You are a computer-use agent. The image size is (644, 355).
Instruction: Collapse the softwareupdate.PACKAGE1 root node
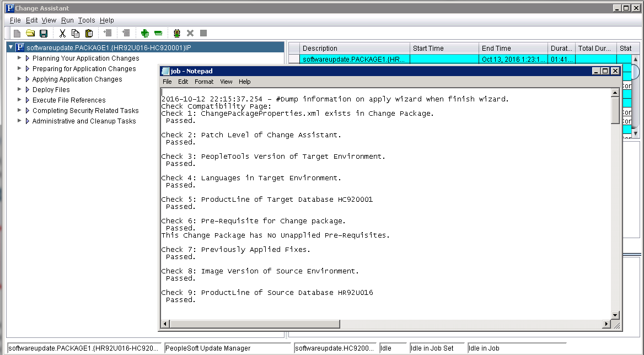coord(10,47)
